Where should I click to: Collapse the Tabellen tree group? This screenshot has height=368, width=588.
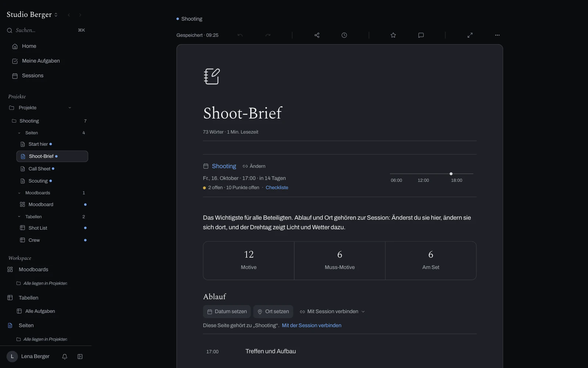19,217
